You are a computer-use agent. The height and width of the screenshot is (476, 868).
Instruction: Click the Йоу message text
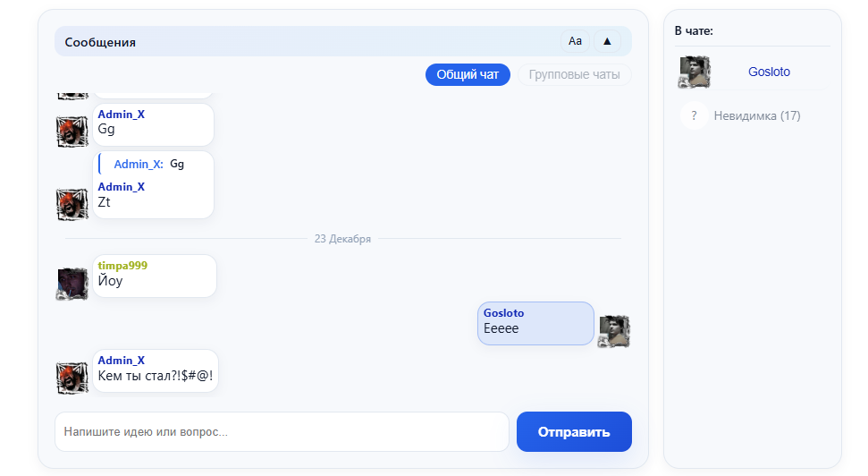click(110, 281)
